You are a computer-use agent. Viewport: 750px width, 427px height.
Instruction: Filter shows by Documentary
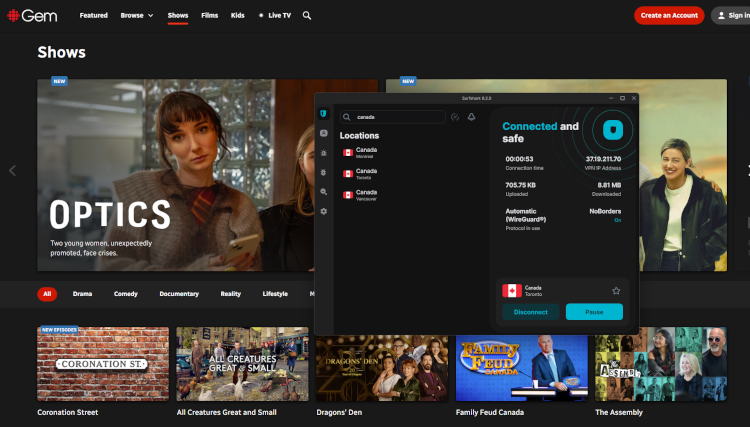179,294
